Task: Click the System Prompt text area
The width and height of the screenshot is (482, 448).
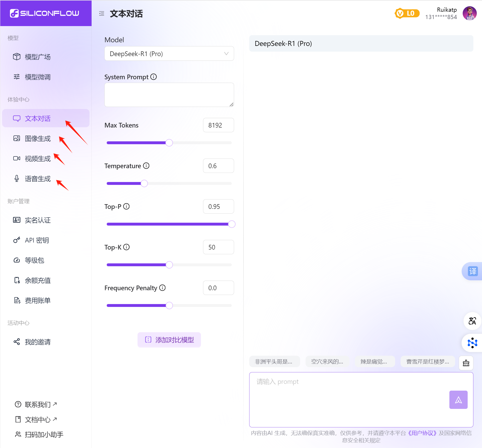Action: coord(169,95)
